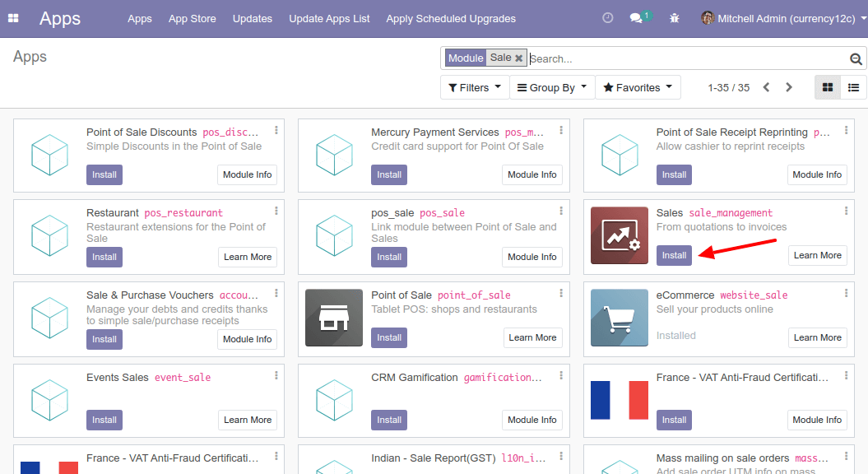
Task: Click Learn More on Sales card
Action: (x=818, y=255)
